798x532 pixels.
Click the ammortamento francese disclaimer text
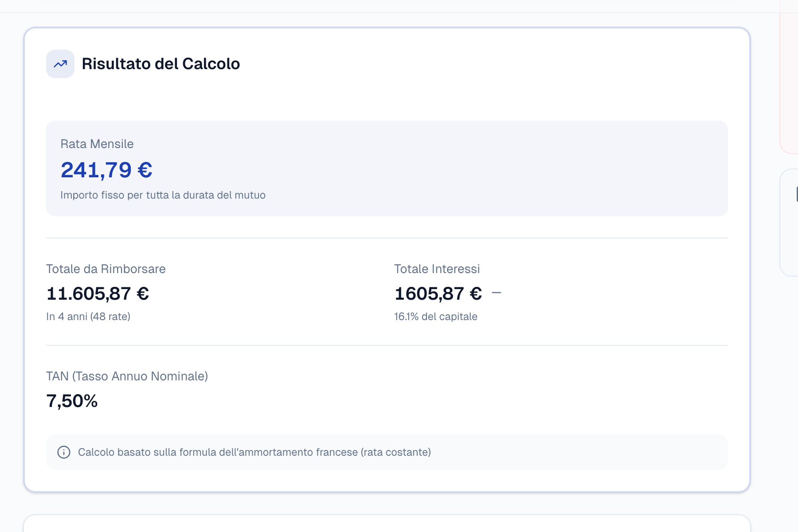point(254,452)
